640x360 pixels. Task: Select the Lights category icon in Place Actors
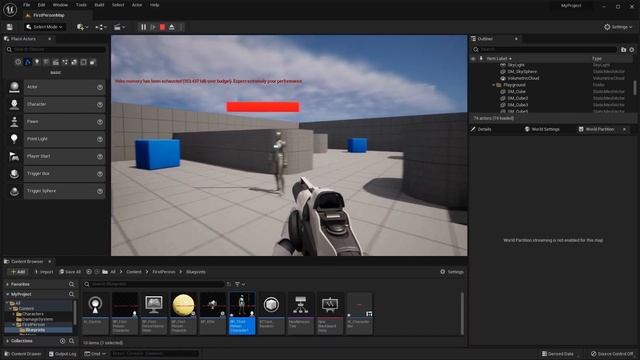tap(37, 62)
